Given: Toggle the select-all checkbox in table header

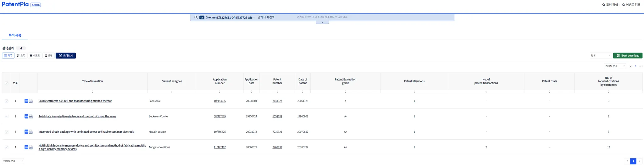Looking at the screenshot, I should click(6, 83).
